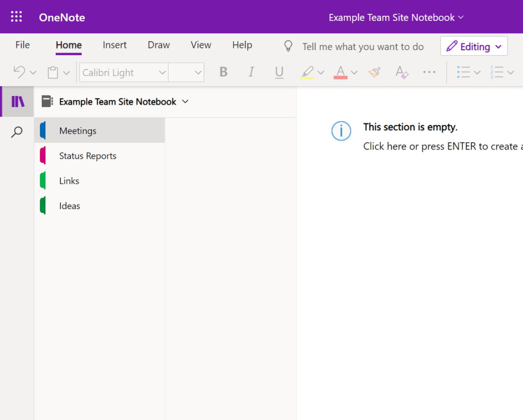Apply numbered list
523x420 pixels.
point(496,72)
